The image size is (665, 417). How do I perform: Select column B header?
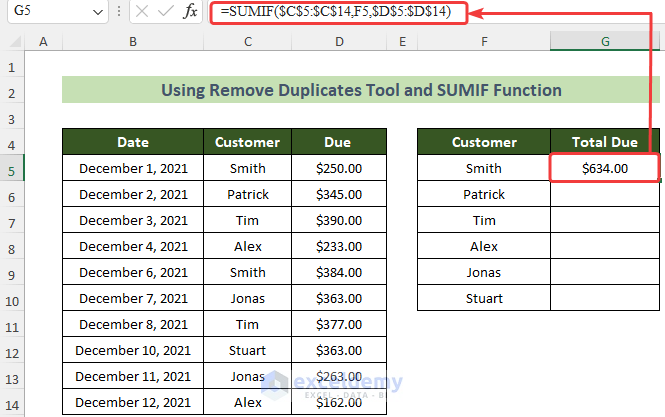[x=132, y=41]
